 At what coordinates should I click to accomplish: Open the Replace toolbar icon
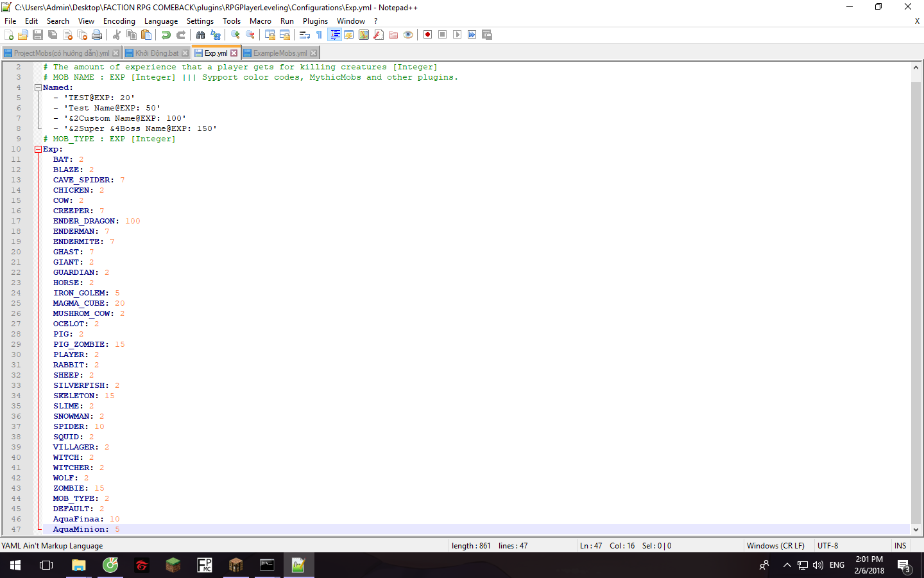coord(216,35)
